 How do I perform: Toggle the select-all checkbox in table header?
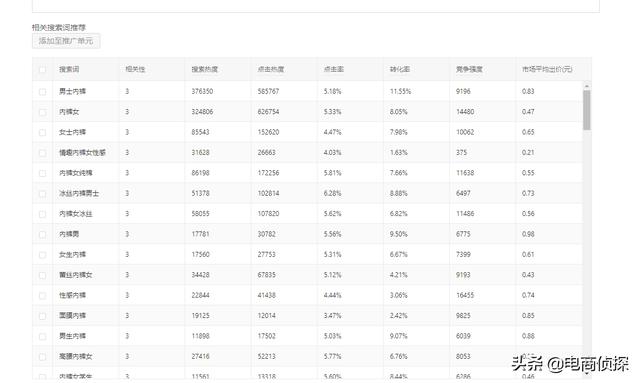point(42,69)
